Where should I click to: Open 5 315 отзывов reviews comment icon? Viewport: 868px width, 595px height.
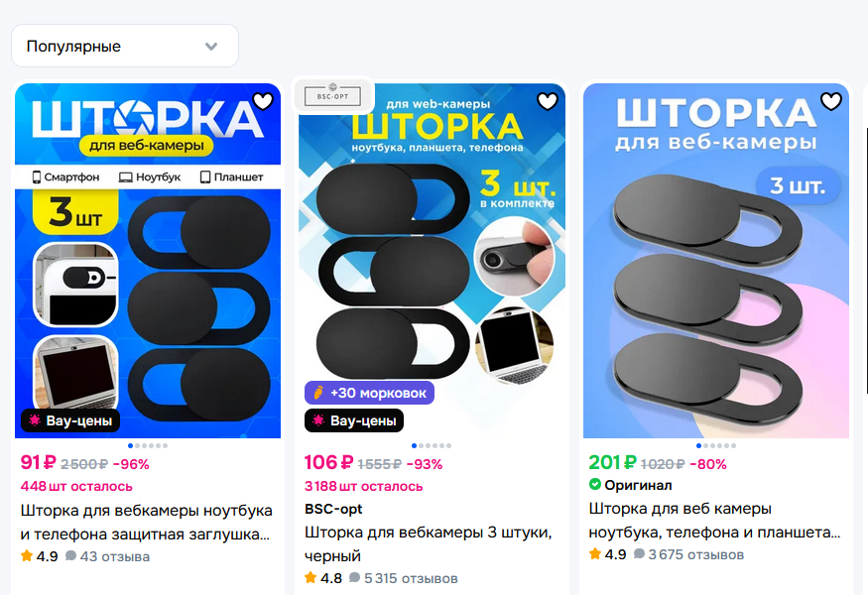355,578
